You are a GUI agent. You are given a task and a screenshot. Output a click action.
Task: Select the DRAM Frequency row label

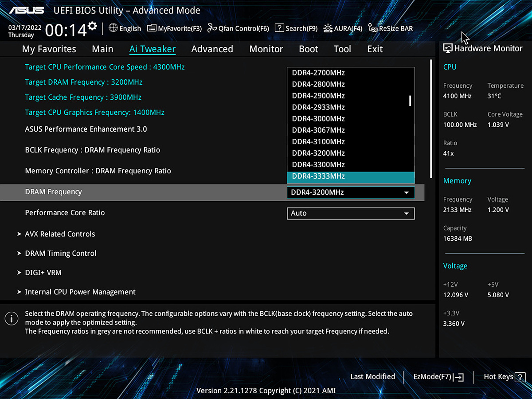tap(54, 192)
